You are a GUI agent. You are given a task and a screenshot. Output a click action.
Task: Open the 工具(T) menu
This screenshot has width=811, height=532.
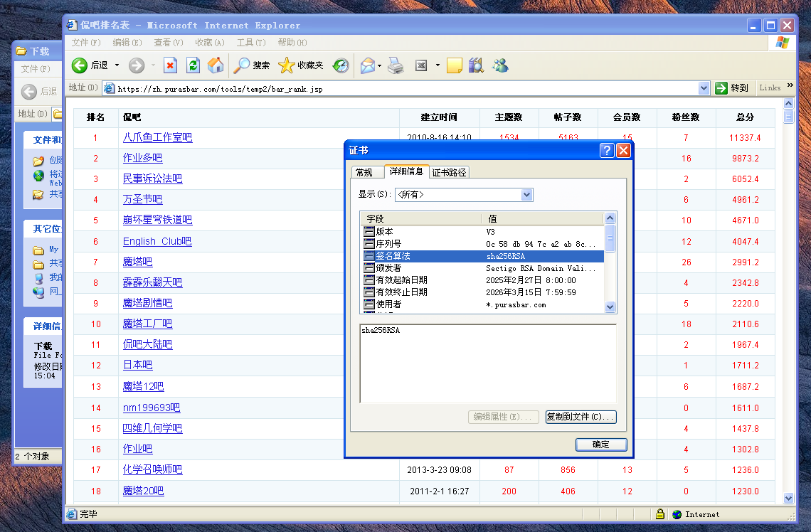(250, 43)
